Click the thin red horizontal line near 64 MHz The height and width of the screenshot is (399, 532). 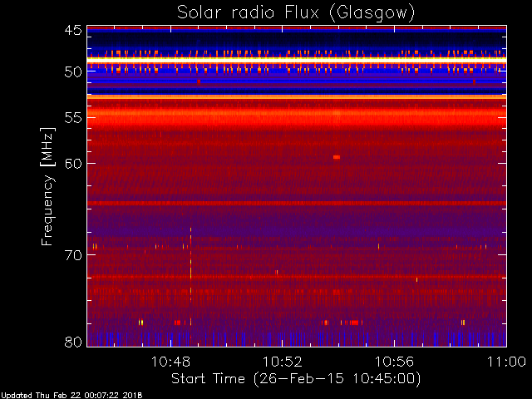[297, 203]
